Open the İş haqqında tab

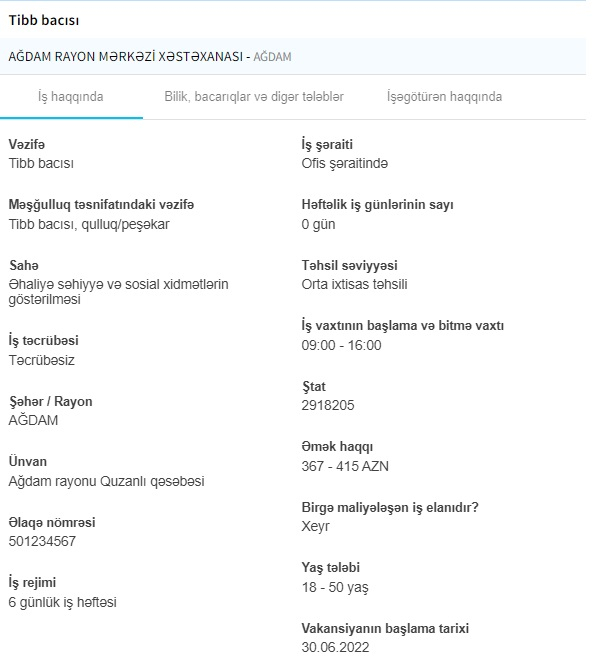(71, 97)
